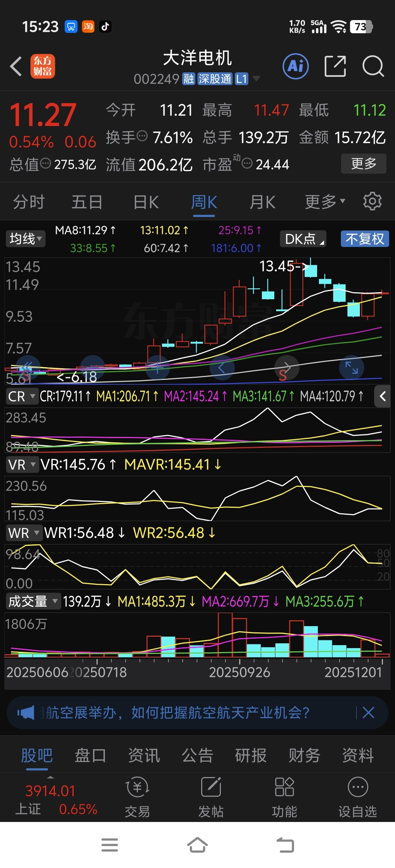Screen dimensions: 395x868
Task: Open Android recent apps menu button
Action: (x=110, y=845)
